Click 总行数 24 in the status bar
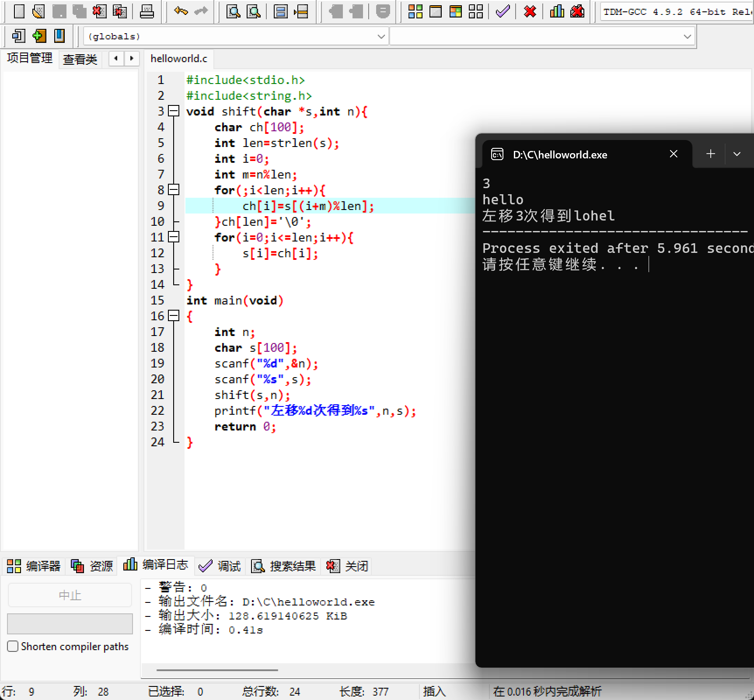Image resolution: width=754 pixels, height=700 pixels. pos(271,692)
